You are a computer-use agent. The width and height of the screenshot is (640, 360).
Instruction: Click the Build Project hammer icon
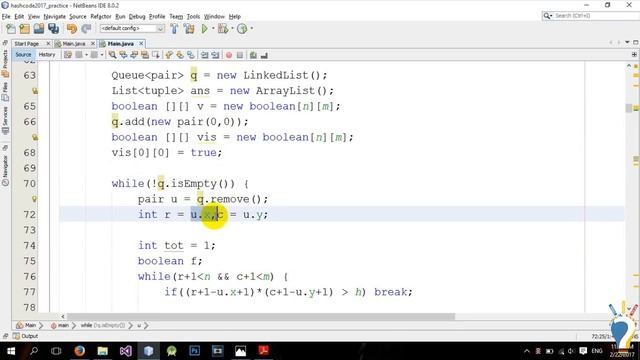point(174,29)
